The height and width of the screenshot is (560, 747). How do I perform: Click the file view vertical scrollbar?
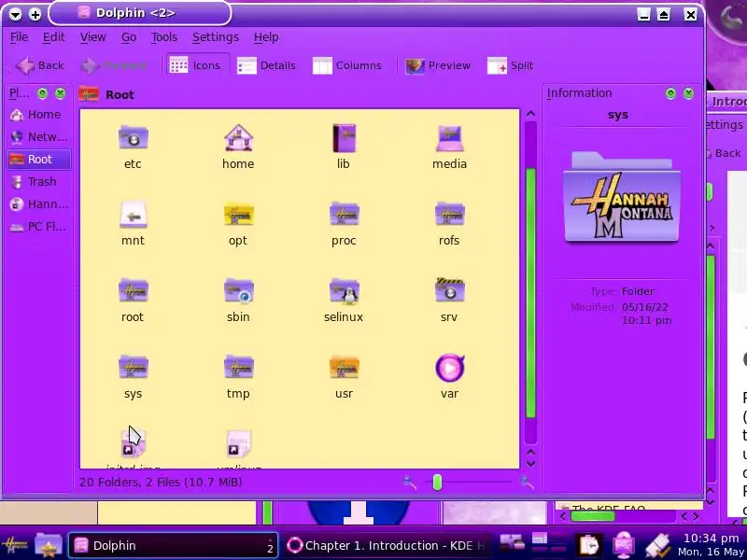(530, 293)
